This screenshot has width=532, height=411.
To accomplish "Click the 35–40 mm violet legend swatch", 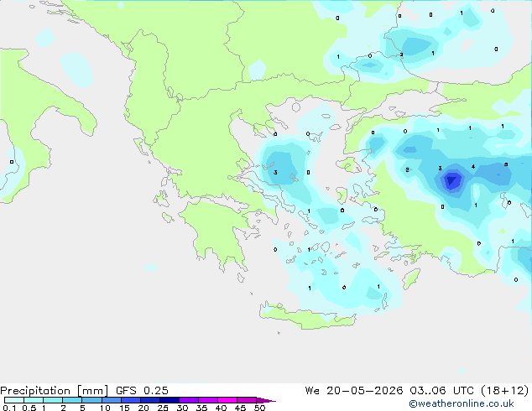I will [208, 400].
